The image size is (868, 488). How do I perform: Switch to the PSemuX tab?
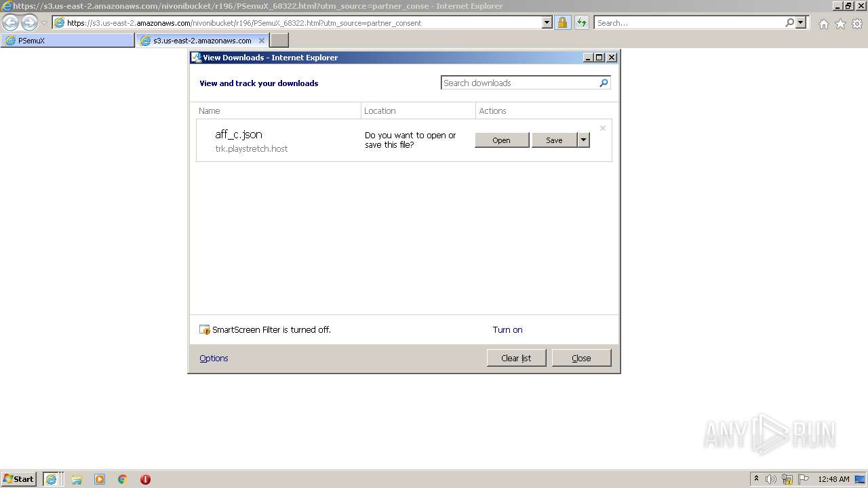point(68,41)
